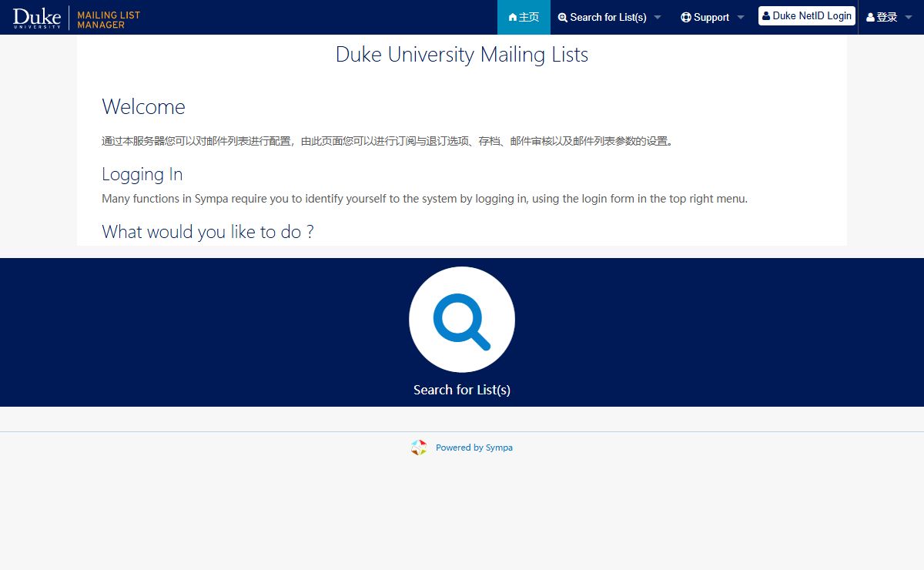The width and height of the screenshot is (924, 570).
Task: Open the Powered by Sympa link
Action: point(474,448)
